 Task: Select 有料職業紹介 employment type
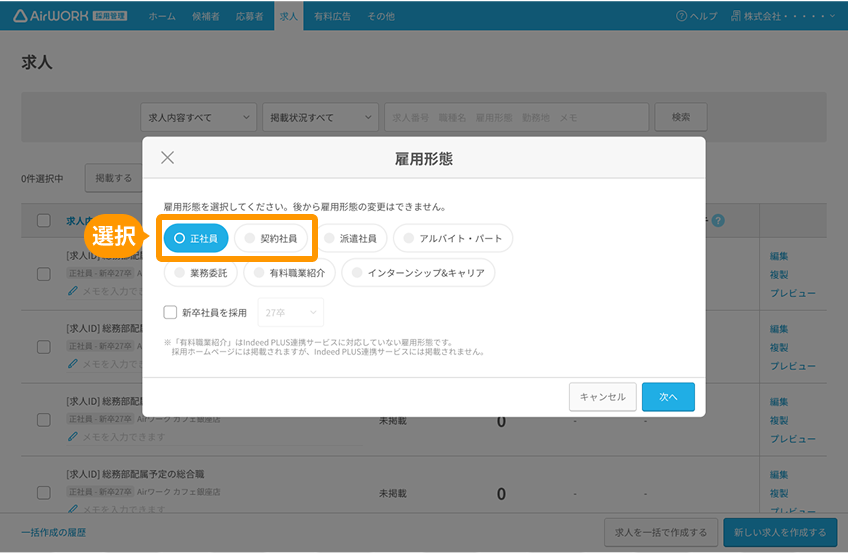(x=289, y=273)
